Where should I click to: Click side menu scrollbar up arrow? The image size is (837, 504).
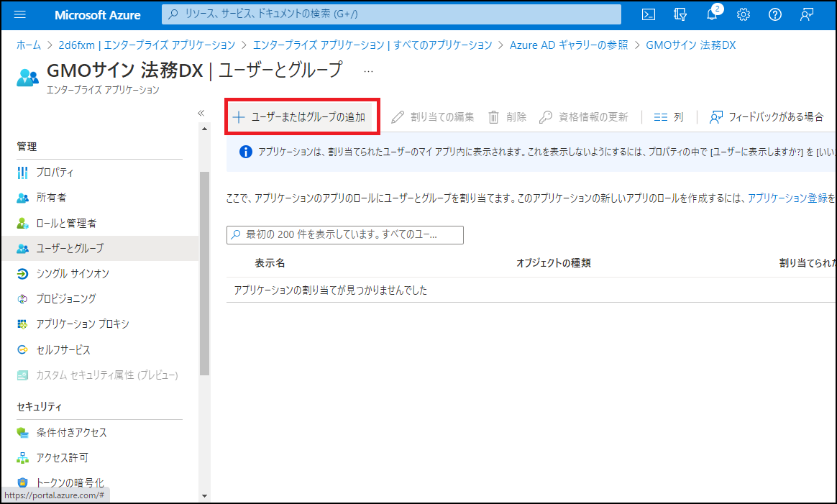pyautogui.click(x=204, y=129)
